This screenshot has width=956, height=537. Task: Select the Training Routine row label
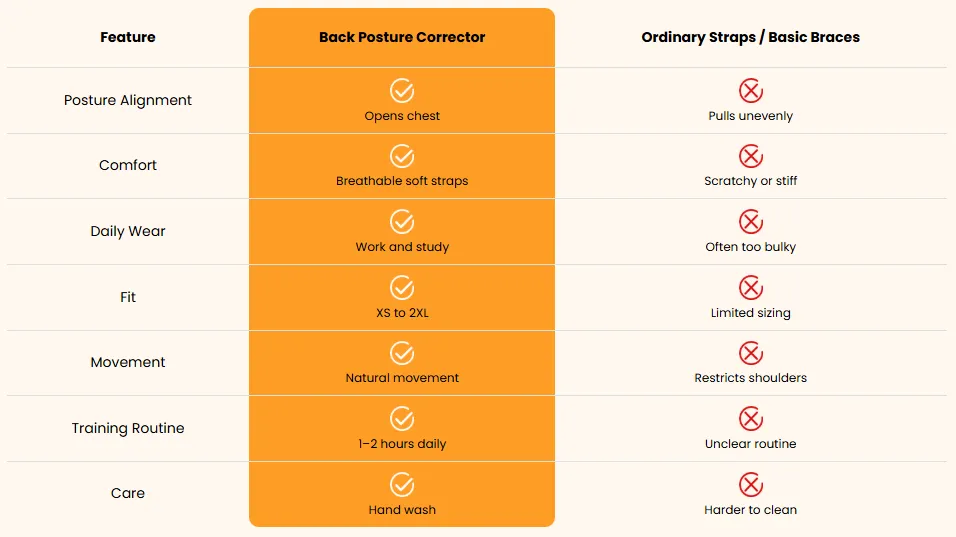tap(128, 429)
